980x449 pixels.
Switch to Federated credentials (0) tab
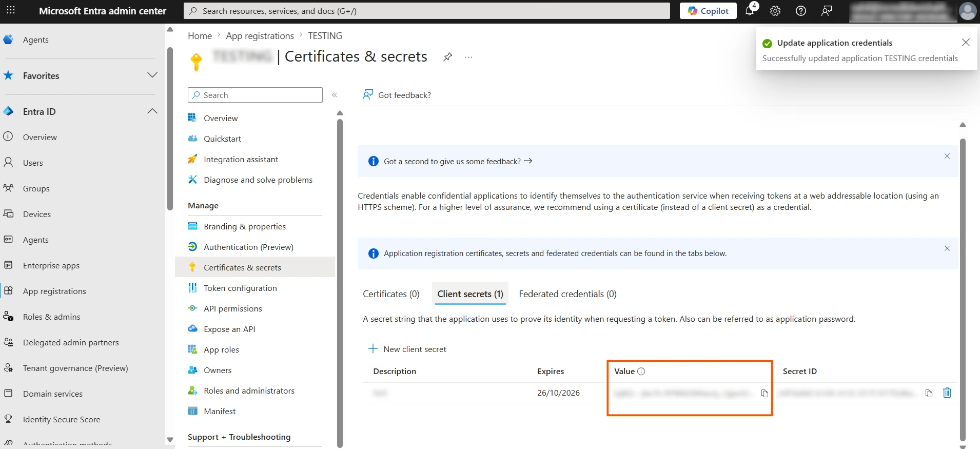(567, 294)
